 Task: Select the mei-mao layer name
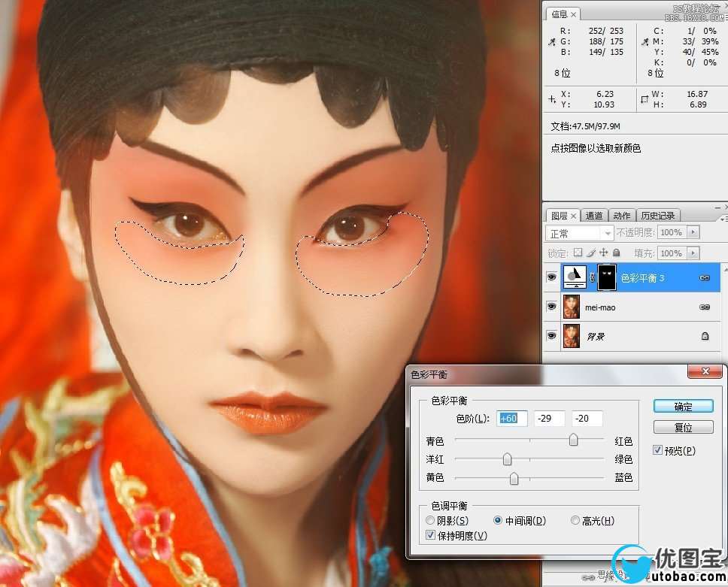600,307
